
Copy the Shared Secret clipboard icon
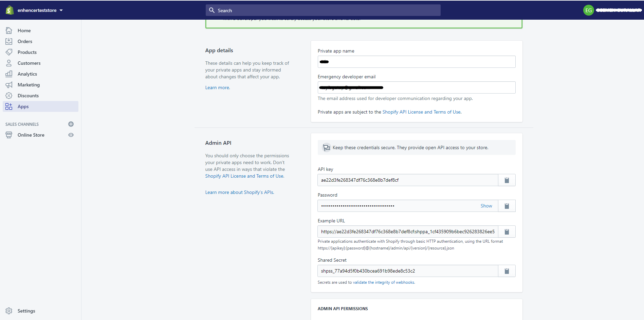pyautogui.click(x=507, y=271)
